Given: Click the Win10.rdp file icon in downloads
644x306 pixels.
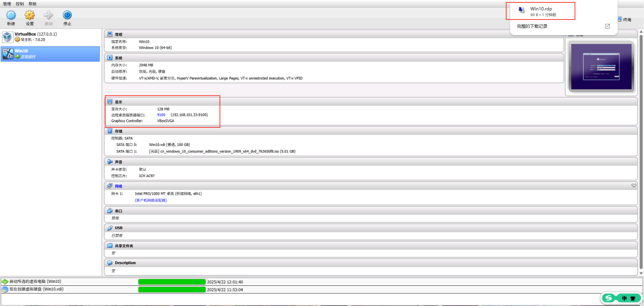Looking at the screenshot, I should coord(522,10).
